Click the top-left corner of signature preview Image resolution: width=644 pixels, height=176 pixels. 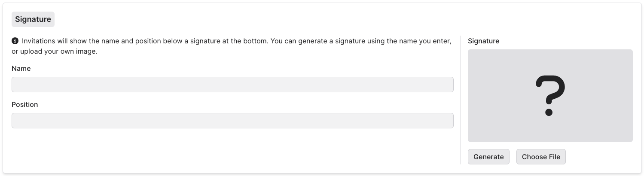tap(470, 52)
